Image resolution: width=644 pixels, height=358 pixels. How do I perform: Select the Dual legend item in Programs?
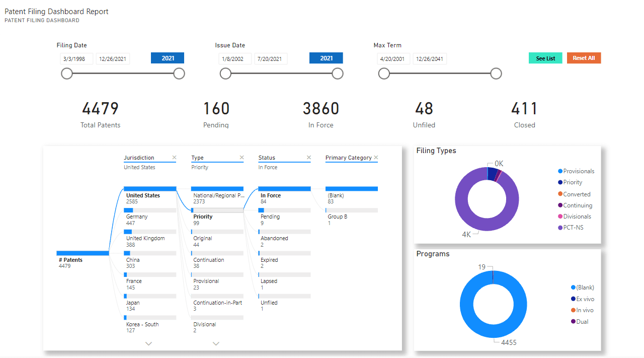point(582,322)
